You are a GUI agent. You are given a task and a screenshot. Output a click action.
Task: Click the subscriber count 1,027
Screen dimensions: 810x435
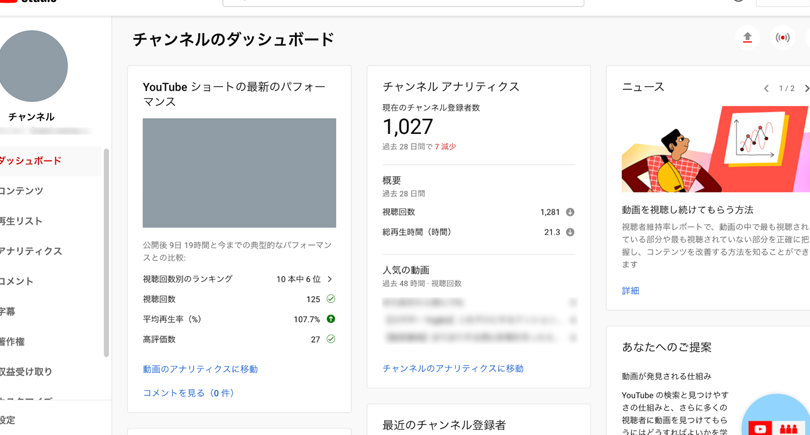(x=408, y=127)
